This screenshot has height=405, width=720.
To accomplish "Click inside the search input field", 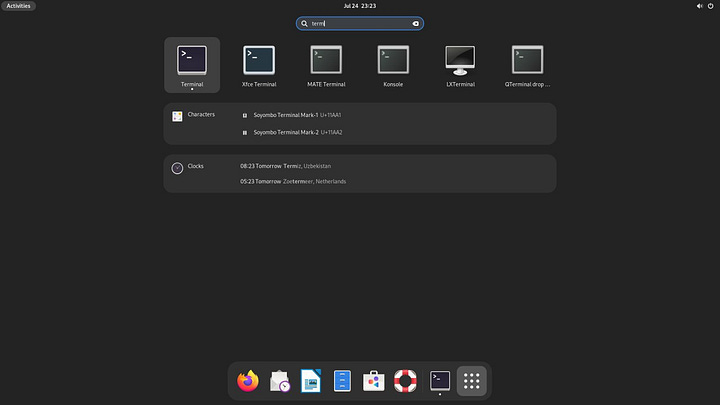I will tap(360, 23).
